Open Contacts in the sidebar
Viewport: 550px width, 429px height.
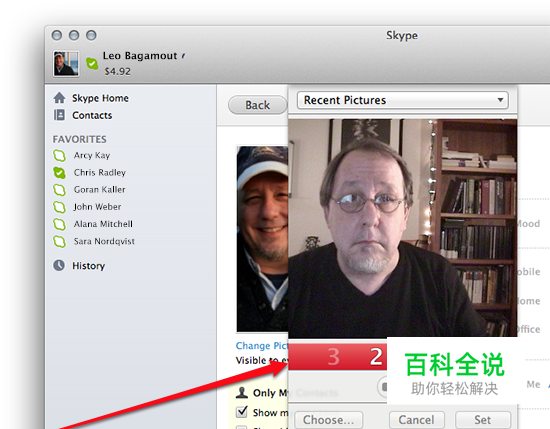[x=92, y=115]
